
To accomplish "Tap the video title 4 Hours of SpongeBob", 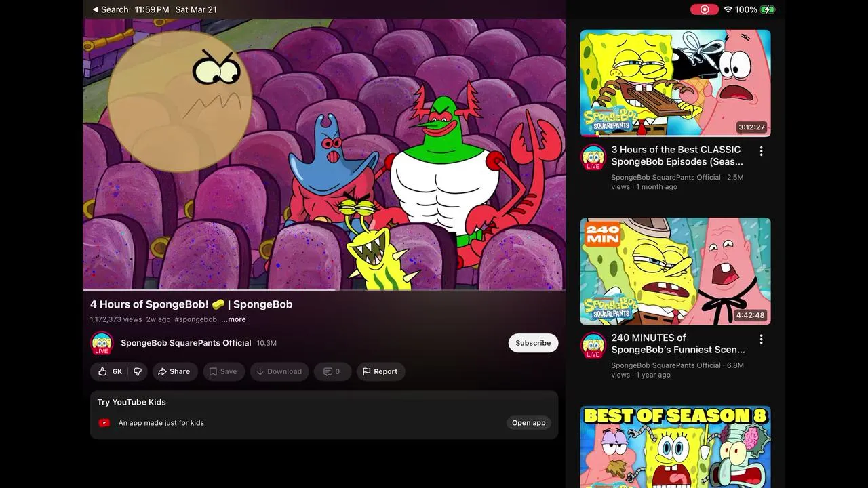I will pos(191,304).
